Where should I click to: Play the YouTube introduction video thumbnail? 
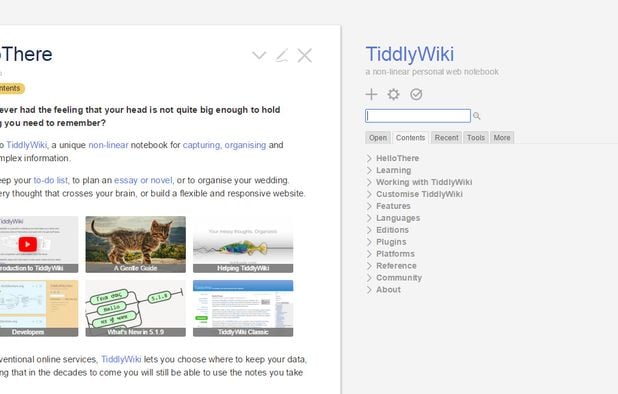[28, 244]
